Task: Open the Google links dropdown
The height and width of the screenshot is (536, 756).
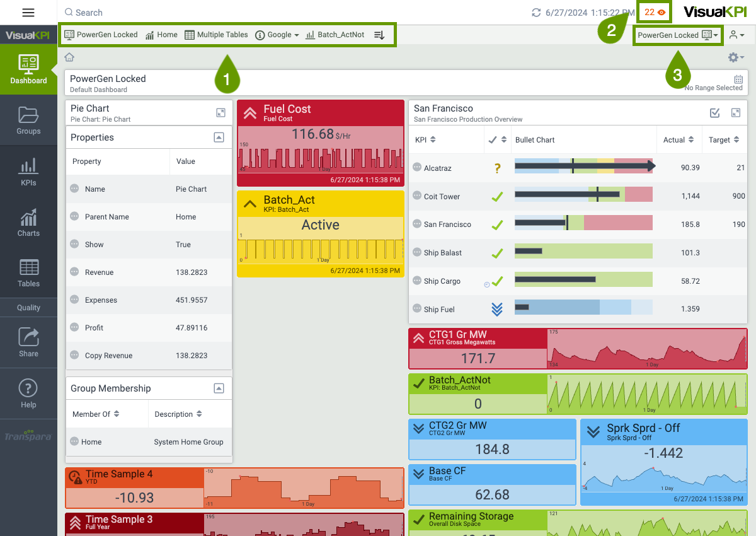Action: (277, 35)
